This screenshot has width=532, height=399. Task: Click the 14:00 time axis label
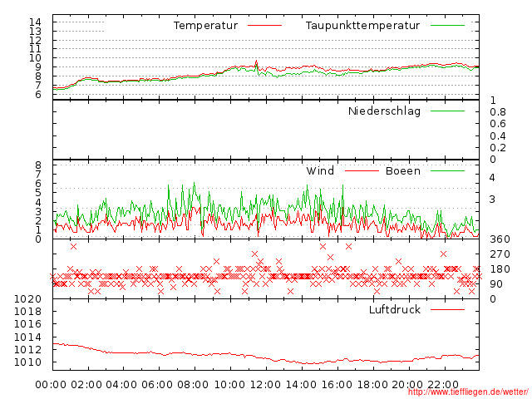tap(301, 385)
